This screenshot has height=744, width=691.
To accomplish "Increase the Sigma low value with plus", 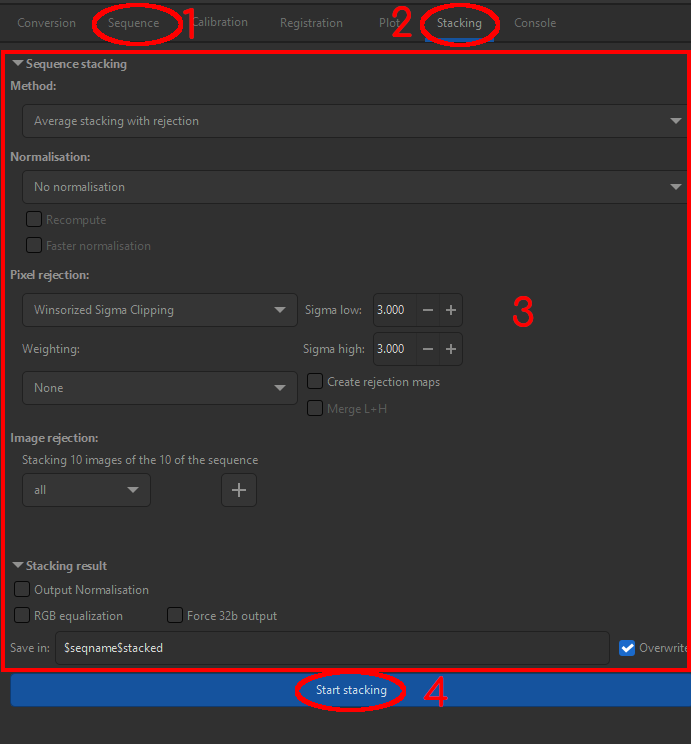I will [x=451, y=310].
